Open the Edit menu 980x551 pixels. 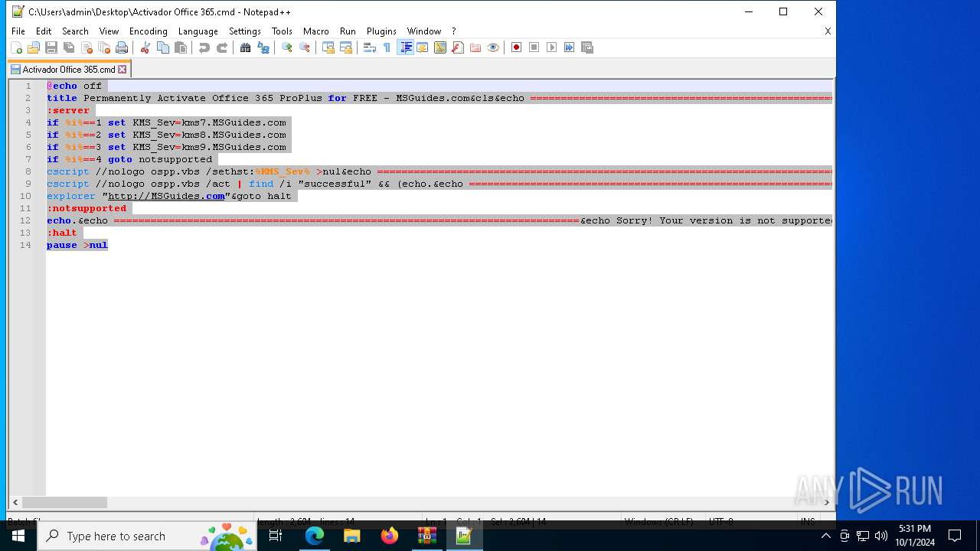(44, 31)
